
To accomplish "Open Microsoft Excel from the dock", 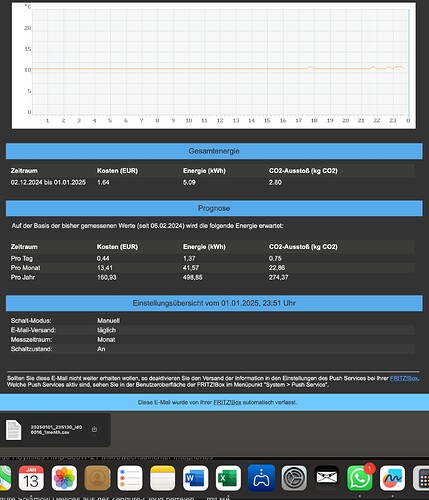I will 228,478.
